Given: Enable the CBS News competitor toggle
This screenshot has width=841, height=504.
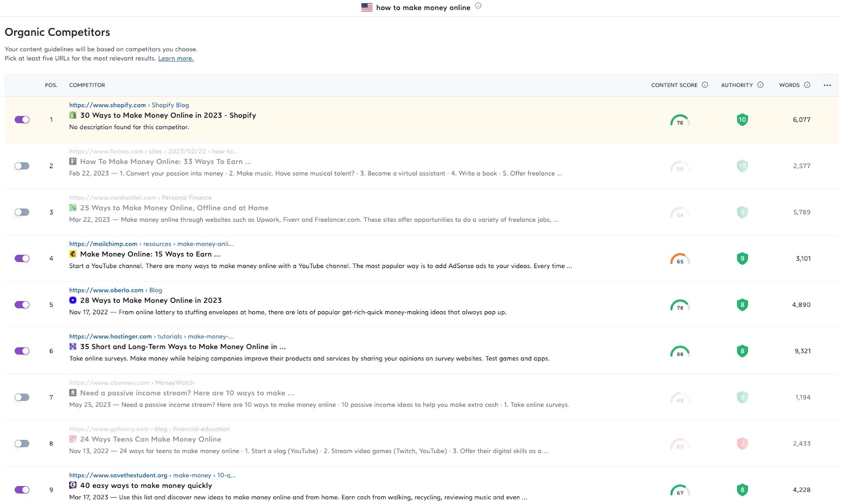Looking at the screenshot, I should (22, 397).
